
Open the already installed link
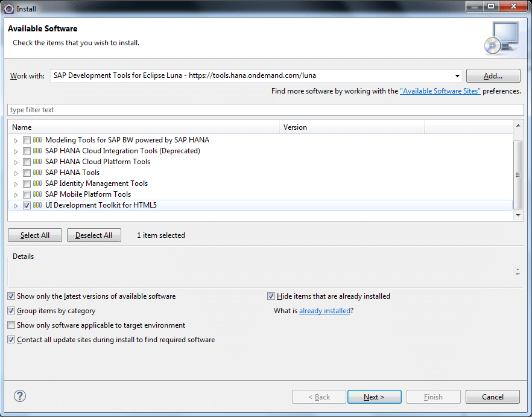coord(325,311)
